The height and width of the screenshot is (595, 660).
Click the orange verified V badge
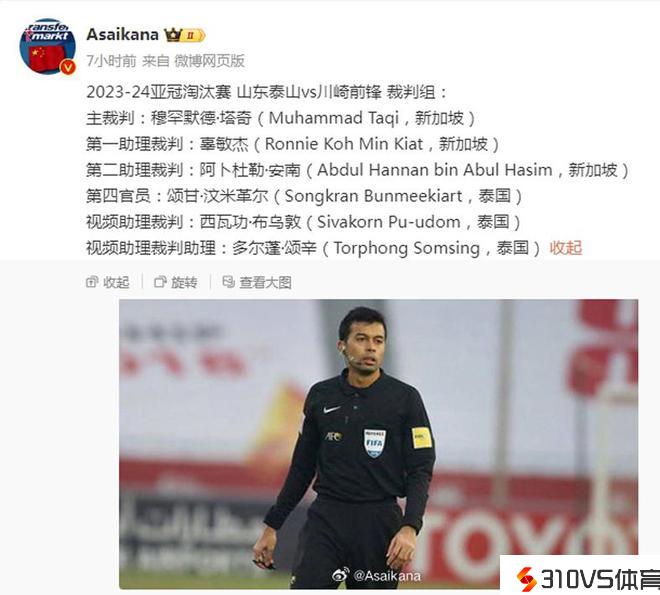click(x=68, y=67)
